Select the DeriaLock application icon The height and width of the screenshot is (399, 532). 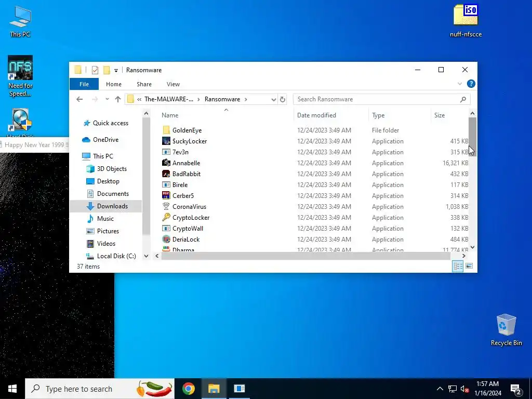tap(166, 239)
